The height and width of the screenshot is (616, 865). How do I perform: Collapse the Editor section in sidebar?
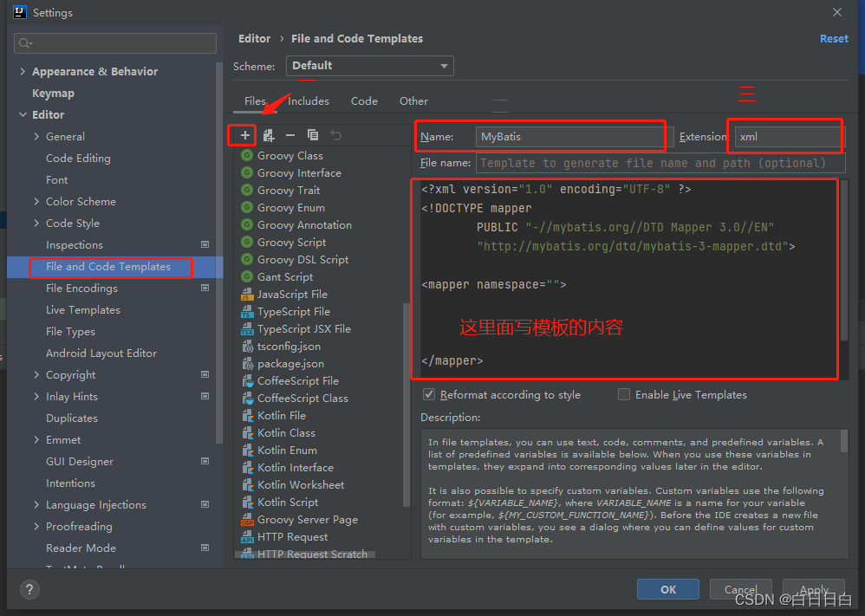[x=23, y=114]
